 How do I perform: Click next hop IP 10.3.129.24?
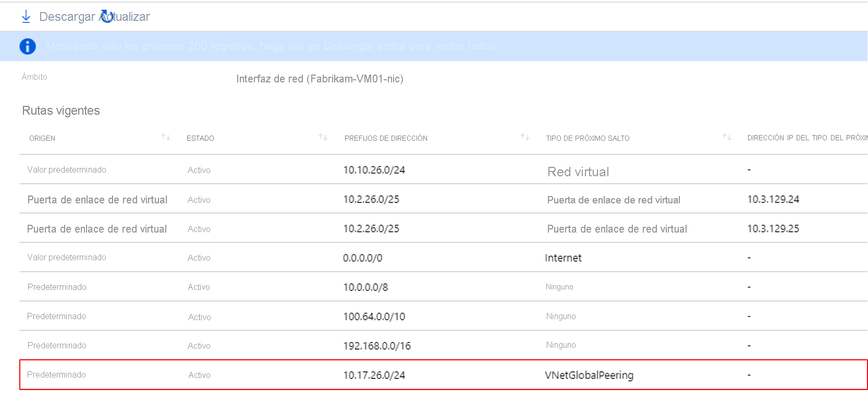[773, 199]
